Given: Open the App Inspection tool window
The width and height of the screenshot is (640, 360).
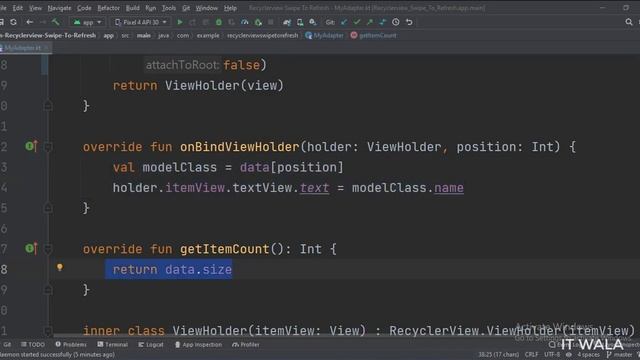Looking at the screenshot, I should [198, 344].
